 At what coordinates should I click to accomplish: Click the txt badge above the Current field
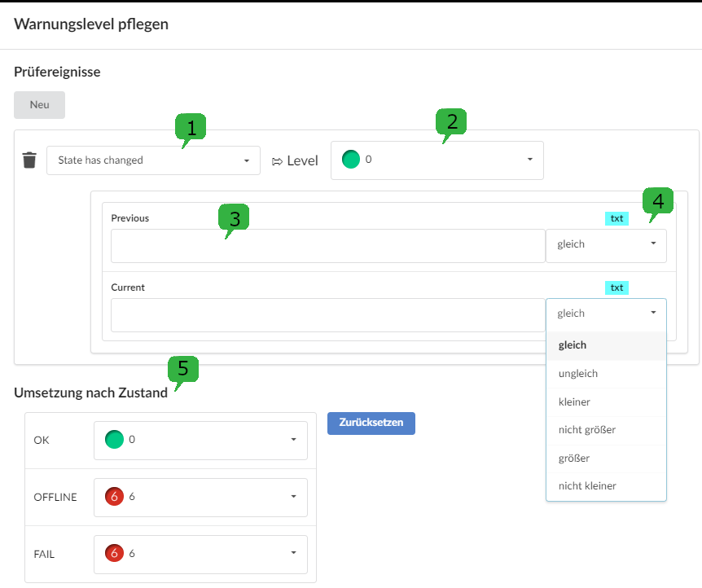click(616, 287)
